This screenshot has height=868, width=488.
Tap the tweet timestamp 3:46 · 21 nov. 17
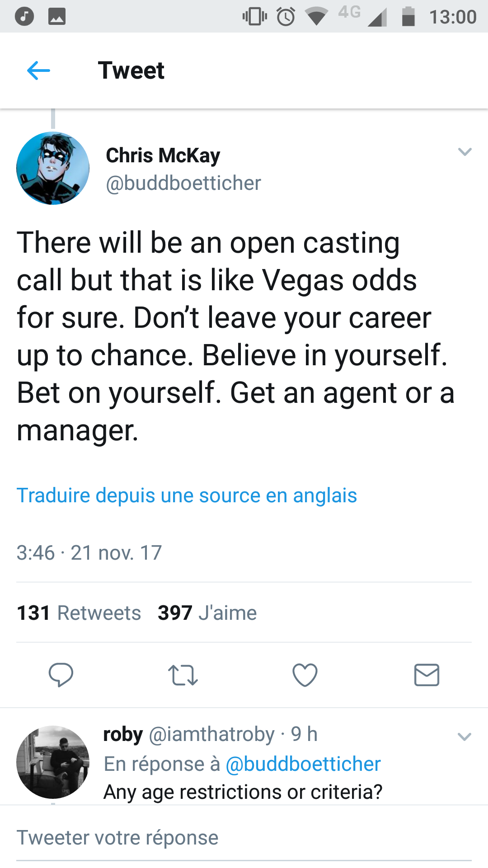[89, 553]
